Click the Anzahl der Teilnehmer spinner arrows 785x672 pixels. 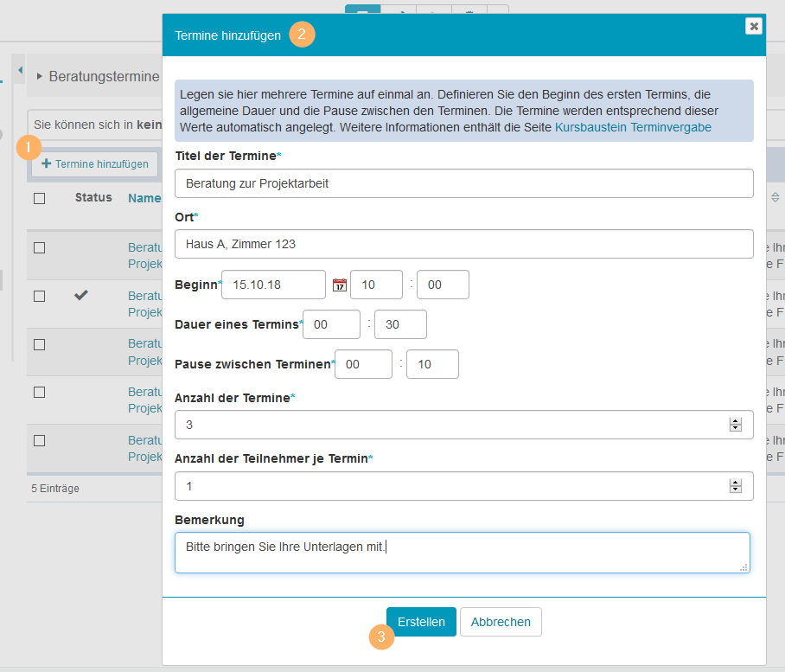736,486
